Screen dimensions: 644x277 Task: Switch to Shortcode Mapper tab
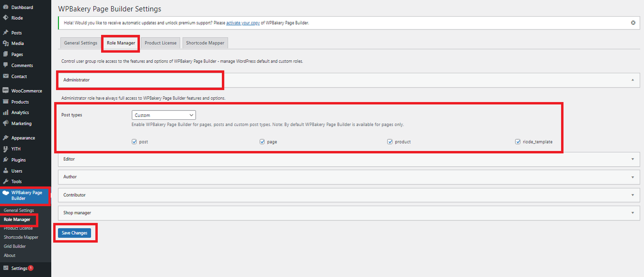(205, 43)
